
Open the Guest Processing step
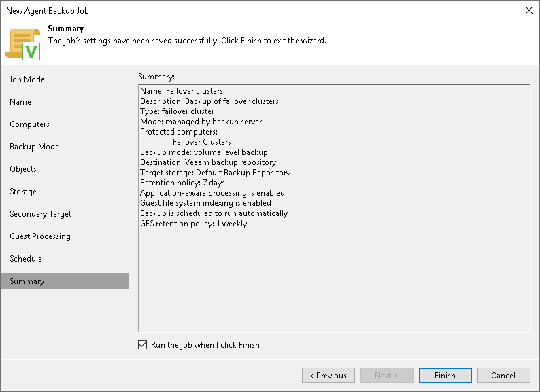point(40,236)
